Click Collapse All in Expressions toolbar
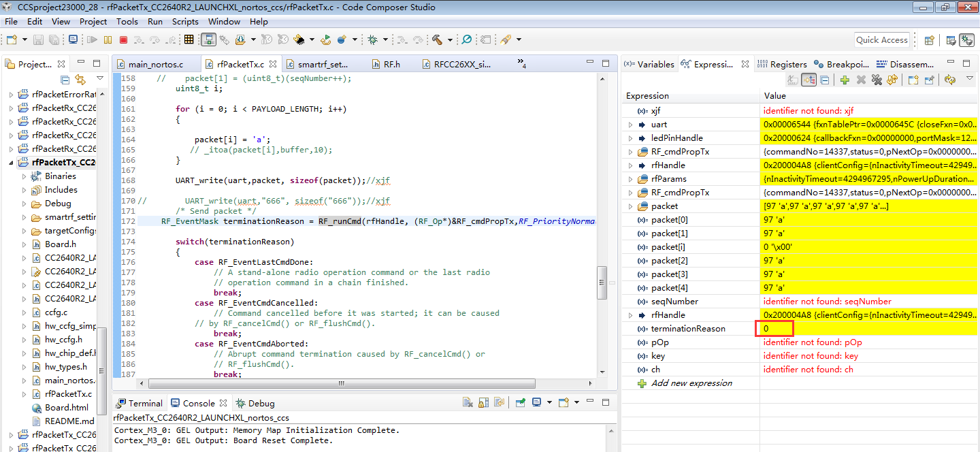The height and width of the screenshot is (452, 980). 824,80
